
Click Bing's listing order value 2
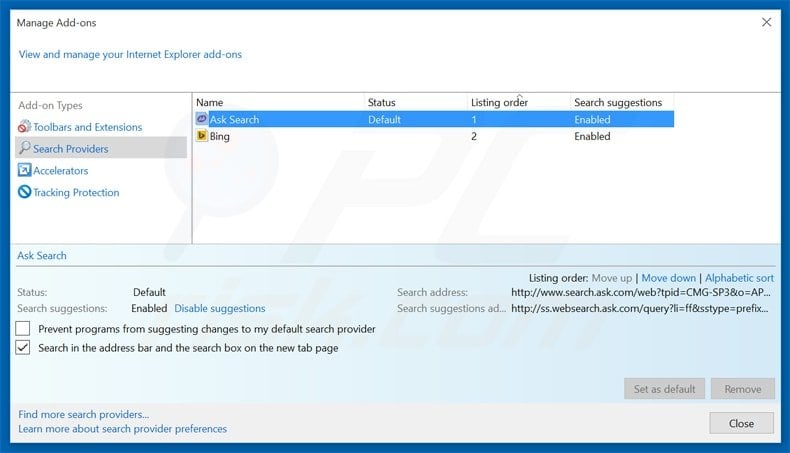(474, 136)
